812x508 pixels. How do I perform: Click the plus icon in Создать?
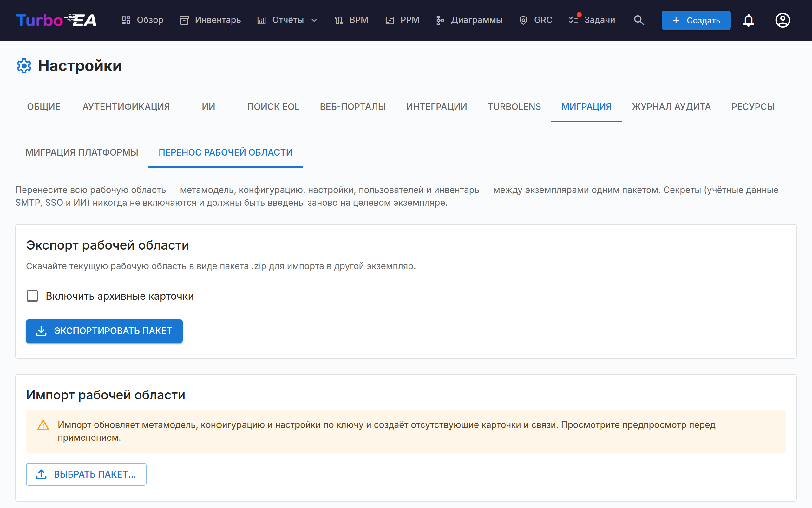[676, 20]
